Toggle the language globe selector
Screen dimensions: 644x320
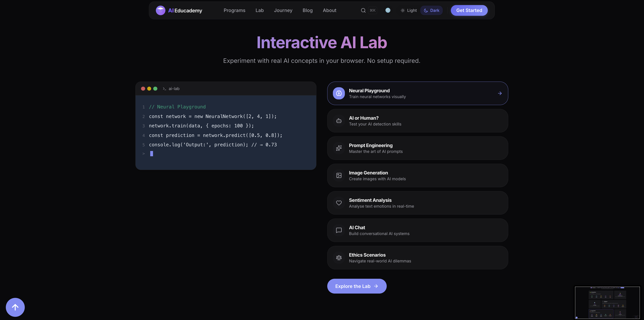point(388,10)
